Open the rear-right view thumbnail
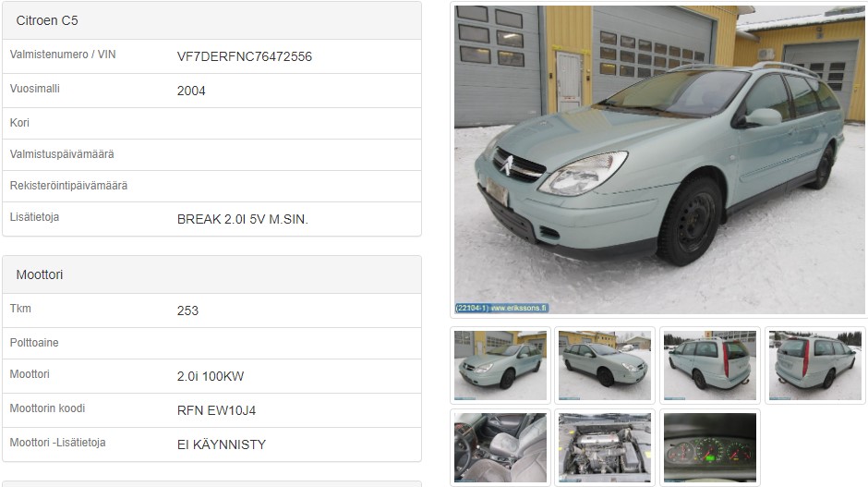 [x=814, y=365]
